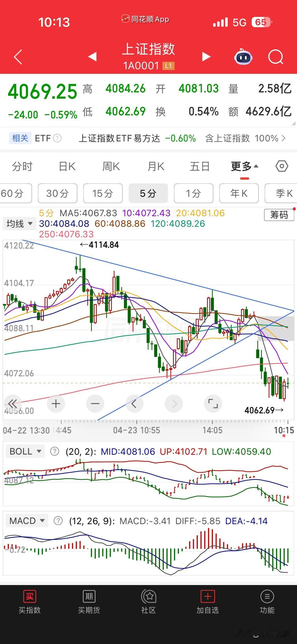297x644 pixels.
Task: Open 上证指数ETF易方达 link
Action: pyautogui.click(x=119, y=138)
